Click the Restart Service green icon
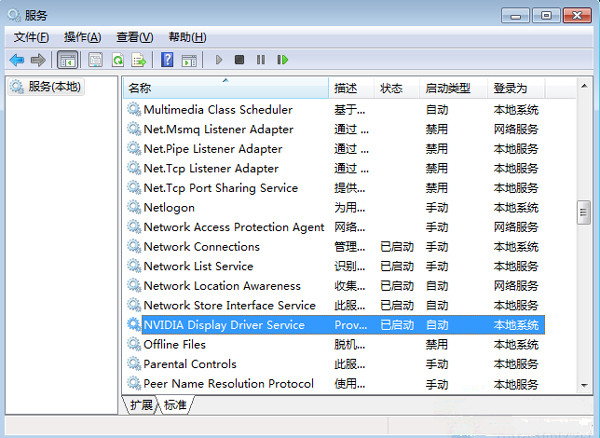The image size is (600, 438). (283, 60)
